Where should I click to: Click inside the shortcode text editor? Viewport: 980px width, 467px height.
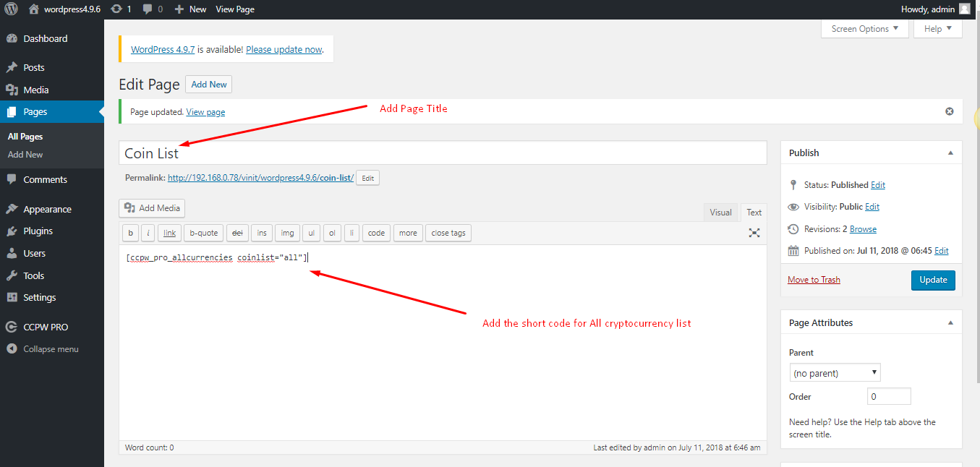[443, 343]
